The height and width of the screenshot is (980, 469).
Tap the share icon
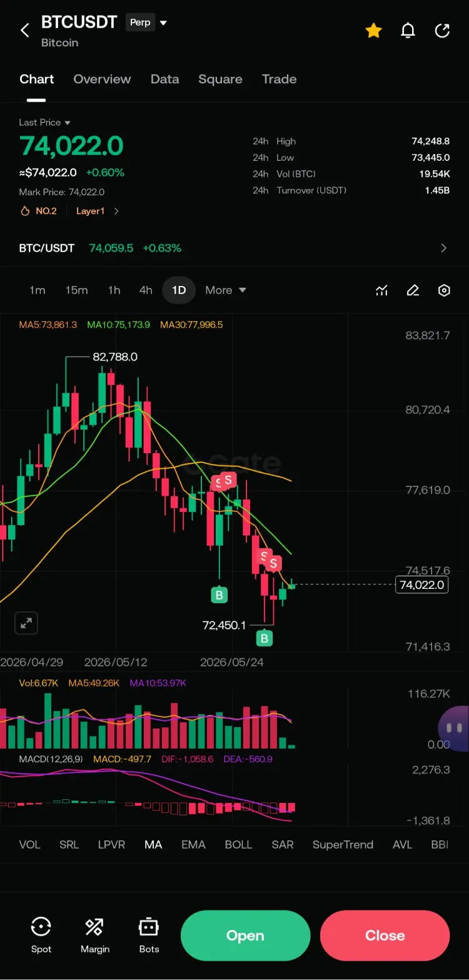point(442,30)
